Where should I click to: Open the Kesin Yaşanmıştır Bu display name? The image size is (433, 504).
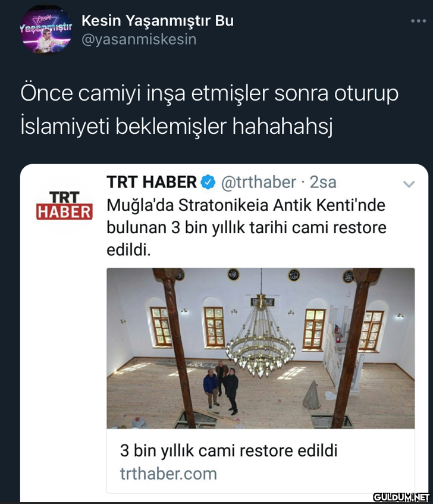click(x=158, y=21)
